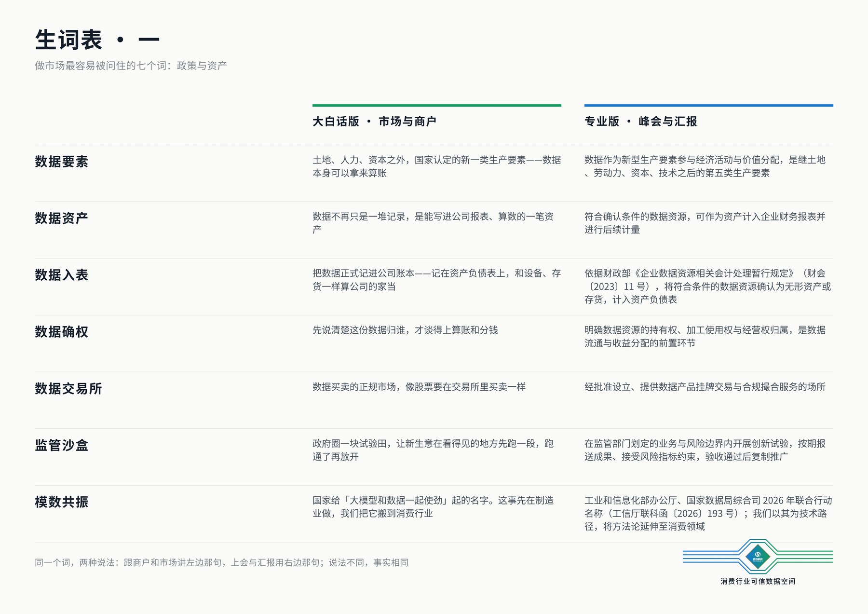Click the subtitle 做市场最容易被问住的七个词：政策与资产
Viewport: 868px width, 614px height.
pos(131,66)
